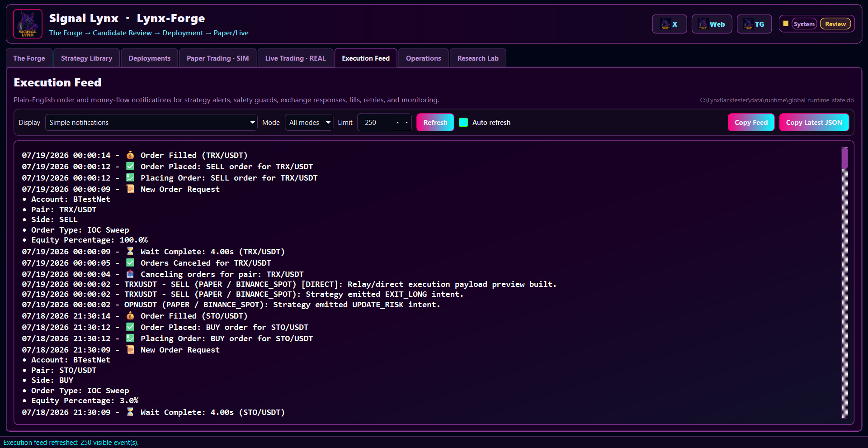The image size is (868, 448).
Task: Click the 'Signal Lynx · Lynx-Forge' title
Action: click(x=127, y=19)
